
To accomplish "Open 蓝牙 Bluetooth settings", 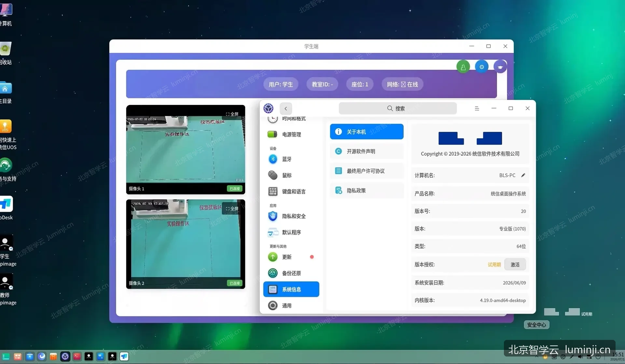I will pos(291,159).
